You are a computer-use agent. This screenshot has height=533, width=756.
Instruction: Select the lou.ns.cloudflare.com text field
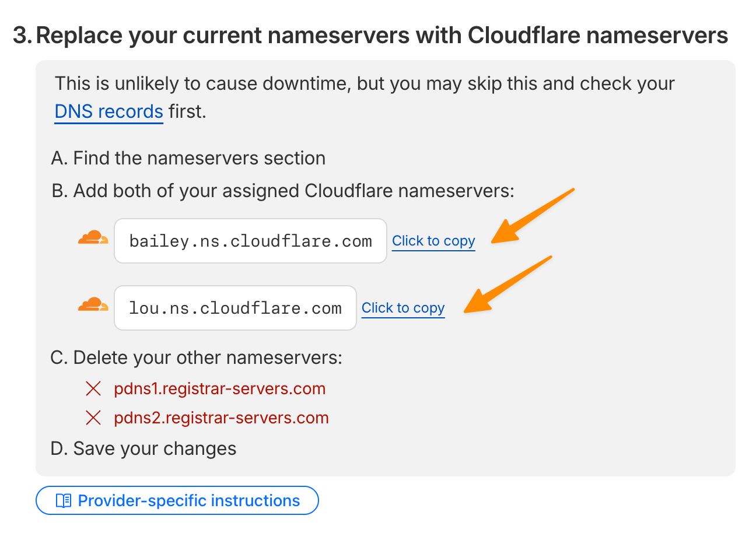235,308
